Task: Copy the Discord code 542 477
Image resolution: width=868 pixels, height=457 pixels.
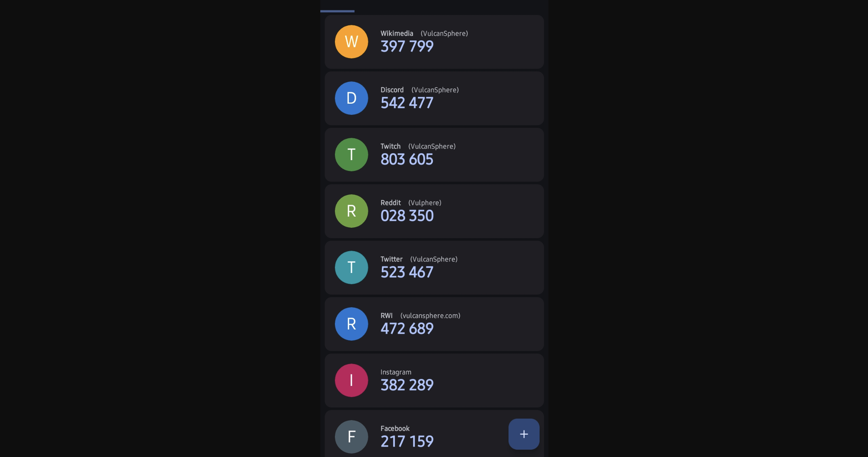Action: tap(407, 103)
